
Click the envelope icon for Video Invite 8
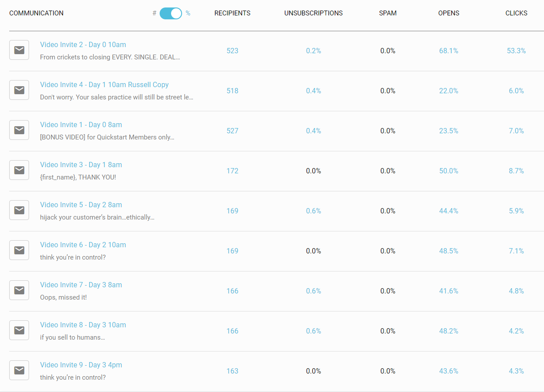pyautogui.click(x=19, y=330)
